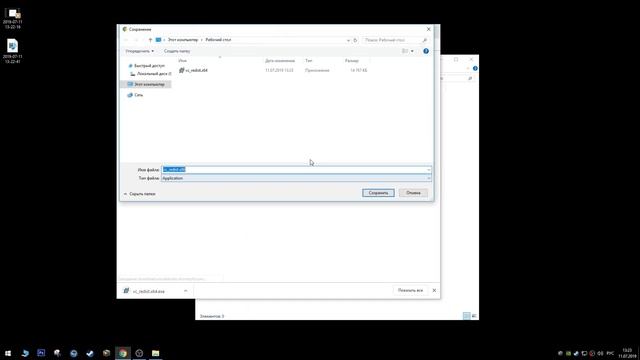Click the help icon in background Explorer window
Image resolution: width=640 pixels, height=360 pixels.
click(x=475, y=68)
